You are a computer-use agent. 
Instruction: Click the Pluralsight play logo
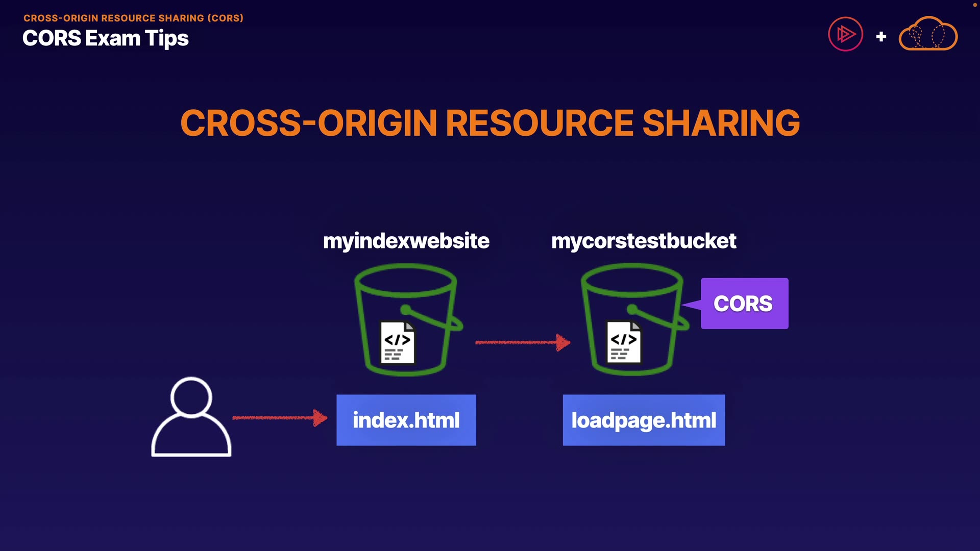coord(845,34)
